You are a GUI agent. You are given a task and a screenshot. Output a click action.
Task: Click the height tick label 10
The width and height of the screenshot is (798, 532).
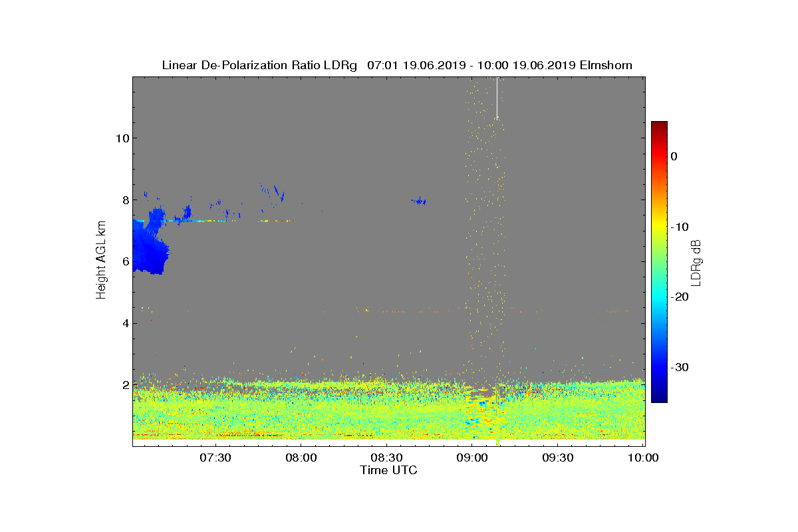point(122,138)
